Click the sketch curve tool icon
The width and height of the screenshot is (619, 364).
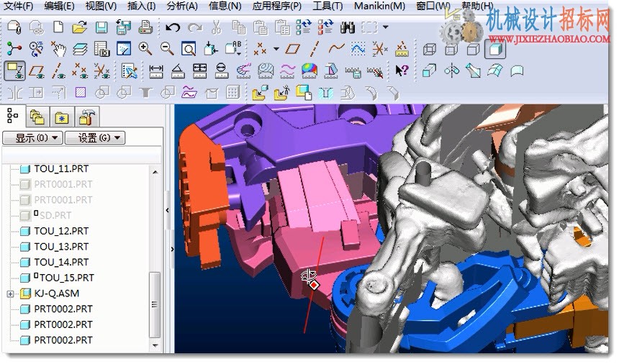point(336,49)
